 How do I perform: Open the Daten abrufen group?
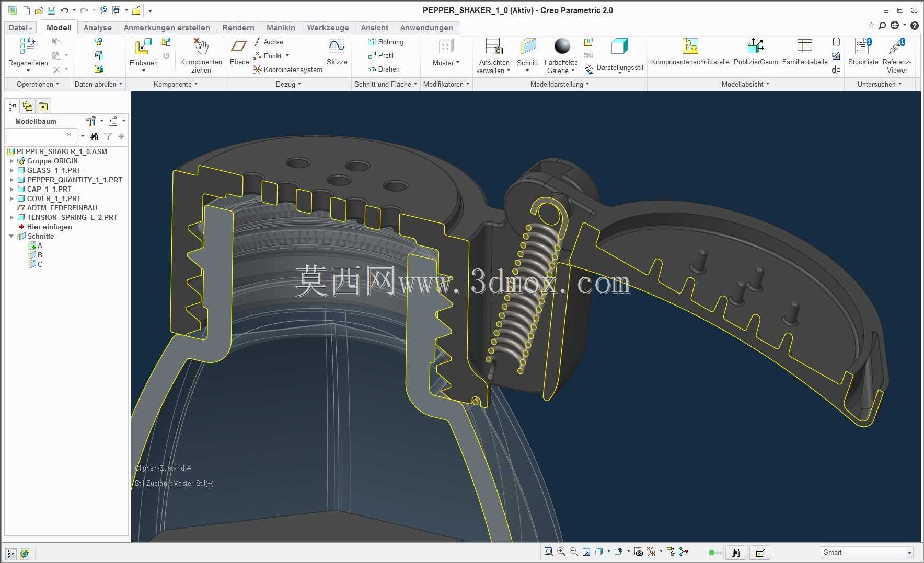pos(98,84)
